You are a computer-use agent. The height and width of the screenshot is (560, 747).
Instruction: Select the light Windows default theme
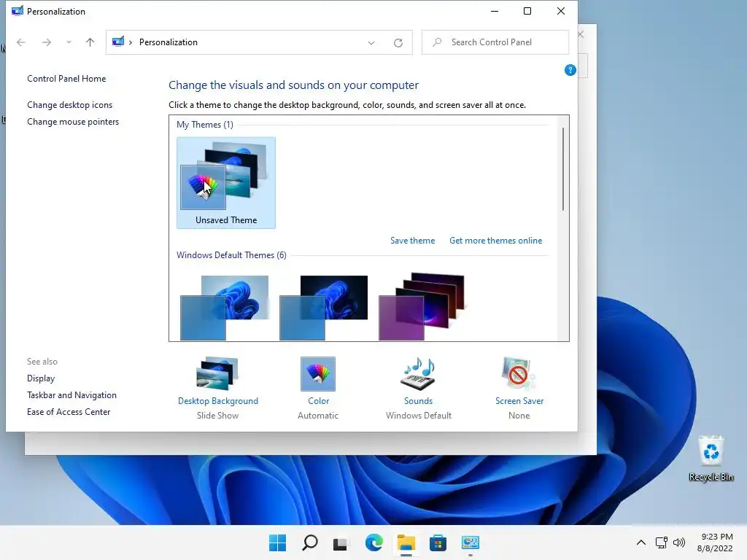pyautogui.click(x=225, y=308)
